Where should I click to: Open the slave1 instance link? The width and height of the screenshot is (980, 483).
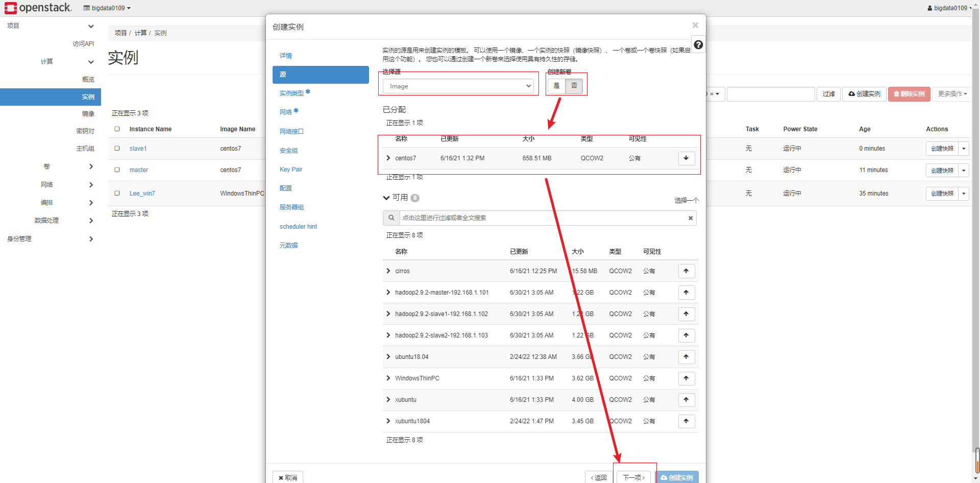coord(138,149)
